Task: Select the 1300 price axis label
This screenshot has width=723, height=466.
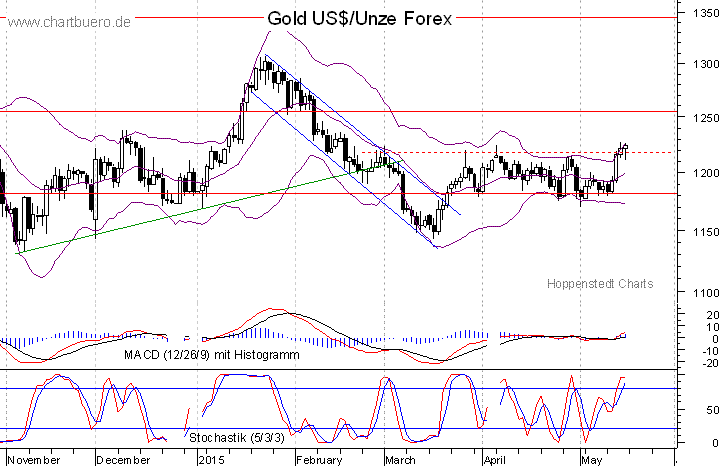Action: pyautogui.click(x=698, y=64)
